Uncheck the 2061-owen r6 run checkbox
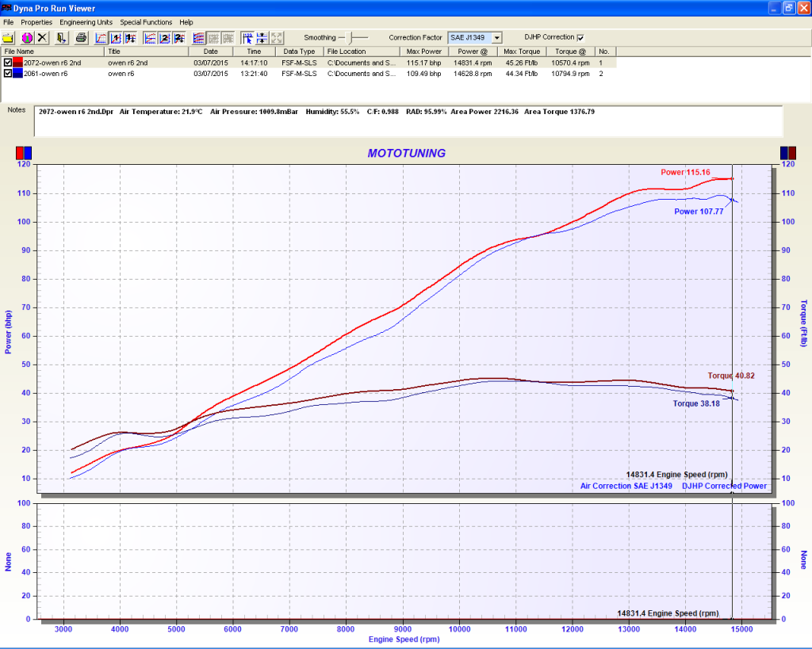Screen dimensions: 812x649 8,74
